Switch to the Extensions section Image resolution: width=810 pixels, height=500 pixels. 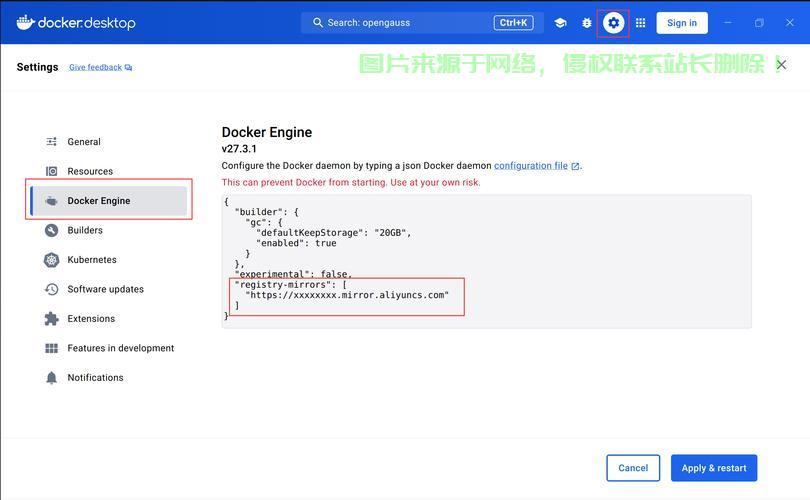(109, 319)
